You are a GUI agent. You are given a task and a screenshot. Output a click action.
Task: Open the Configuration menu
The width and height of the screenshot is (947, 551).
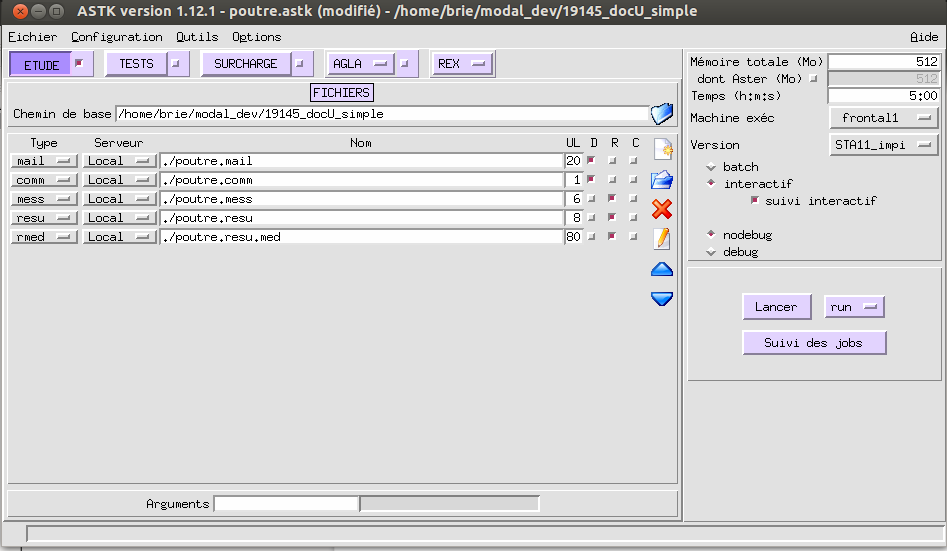pyautogui.click(x=117, y=37)
